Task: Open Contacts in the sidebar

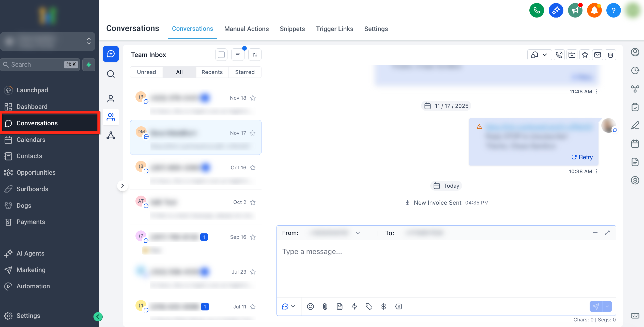Action: tap(29, 156)
